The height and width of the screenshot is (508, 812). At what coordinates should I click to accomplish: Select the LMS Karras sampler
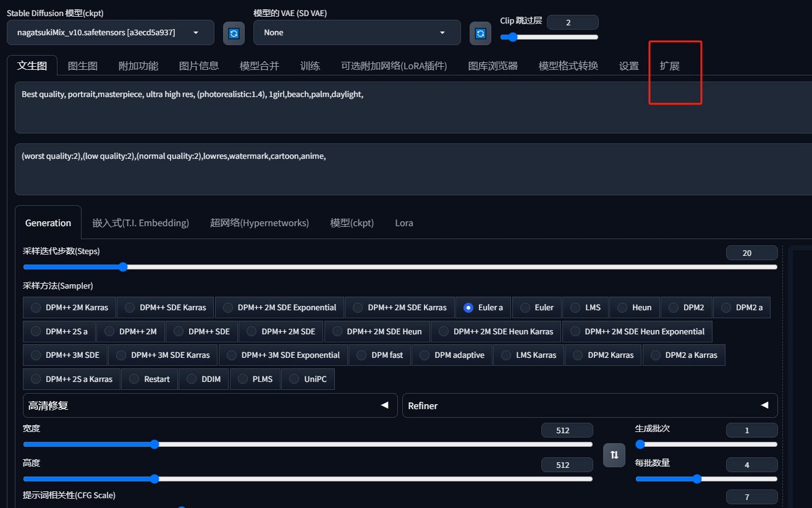pos(528,355)
